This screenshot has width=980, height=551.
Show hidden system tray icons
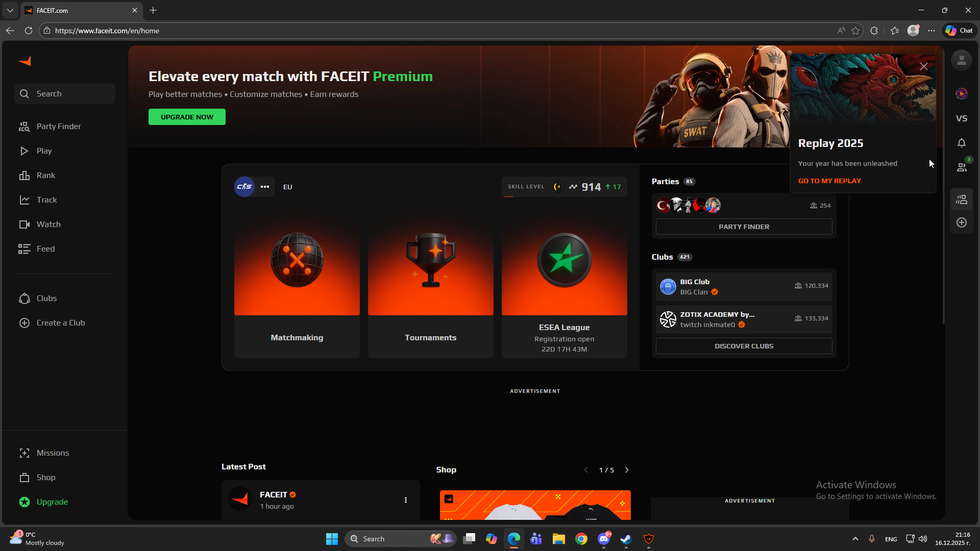click(855, 539)
